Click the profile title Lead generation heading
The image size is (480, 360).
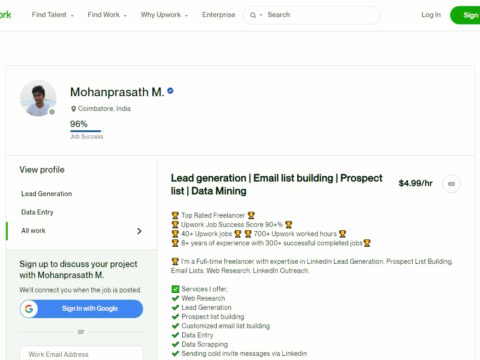point(276,184)
